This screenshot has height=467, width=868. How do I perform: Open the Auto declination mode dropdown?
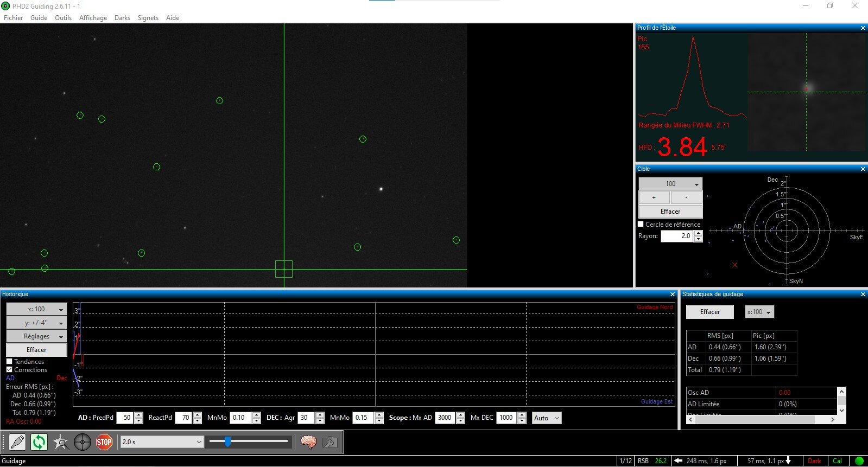[547, 418]
